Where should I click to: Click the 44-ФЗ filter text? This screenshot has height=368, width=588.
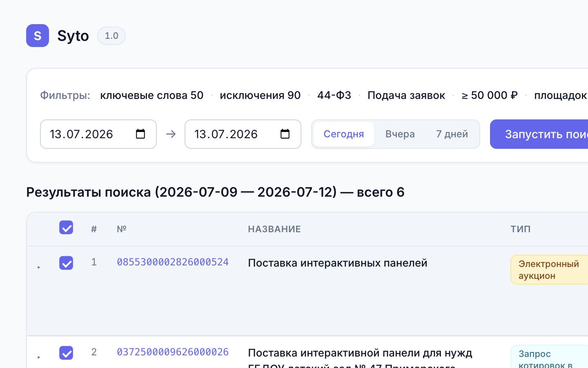(x=334, y=95)
